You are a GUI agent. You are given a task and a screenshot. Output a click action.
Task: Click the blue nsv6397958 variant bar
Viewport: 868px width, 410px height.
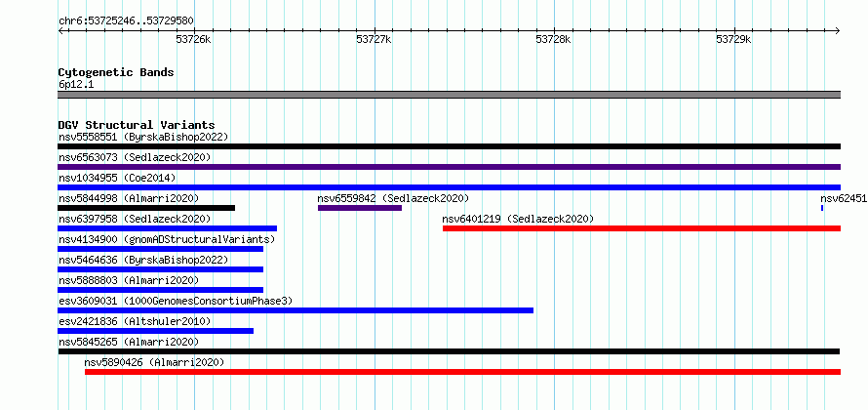tap(167, 228)
